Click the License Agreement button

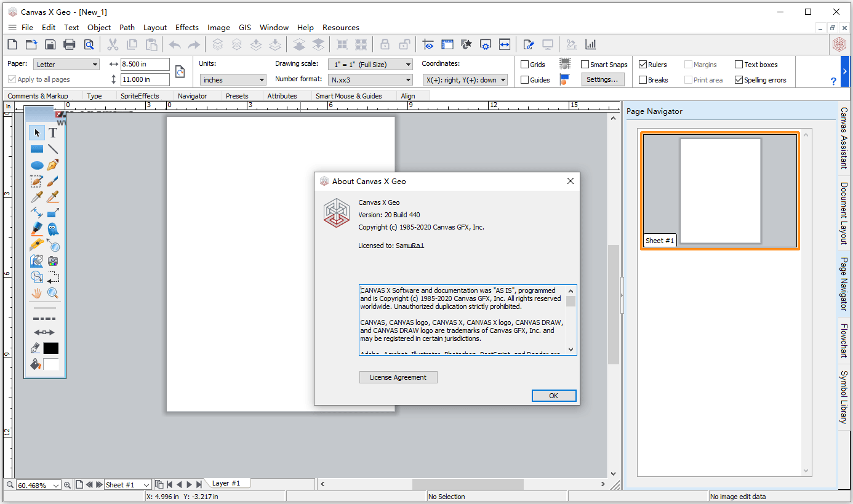[x=398, y=377]
